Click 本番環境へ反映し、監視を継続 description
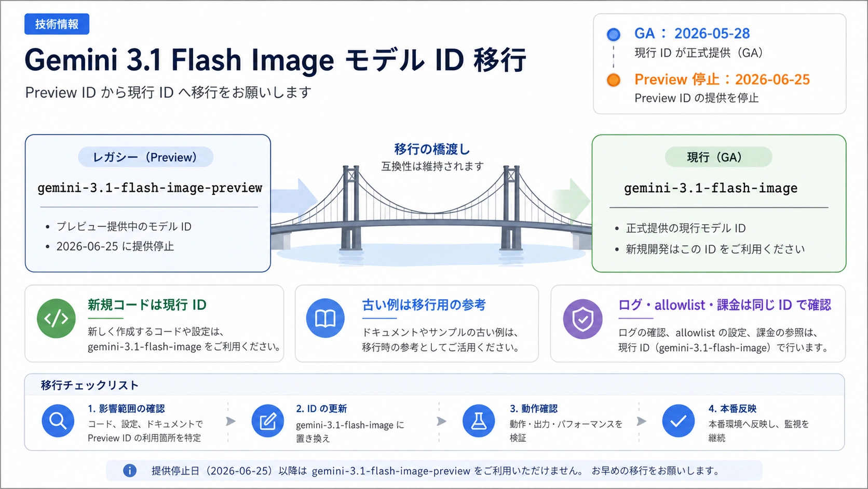Image resolution: width=868 pixels, height=489 pixels. pyautogui.click(x=758, y=431)
